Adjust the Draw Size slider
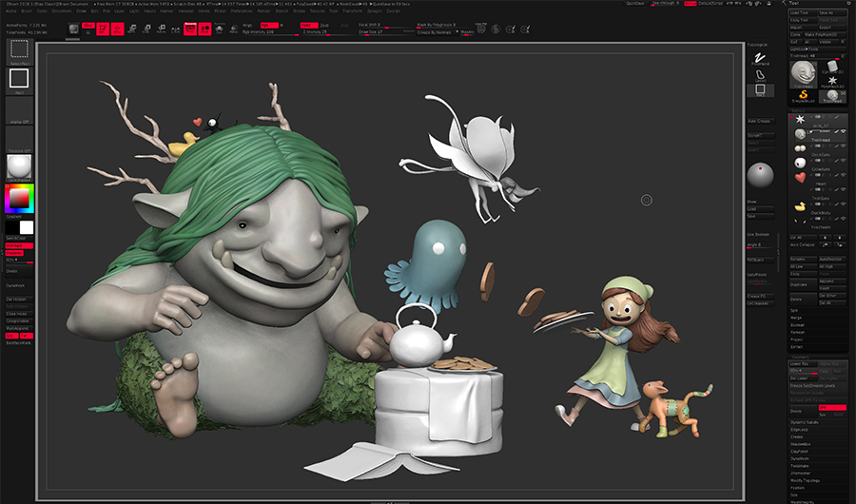The image size is (856, 504). 384,32
